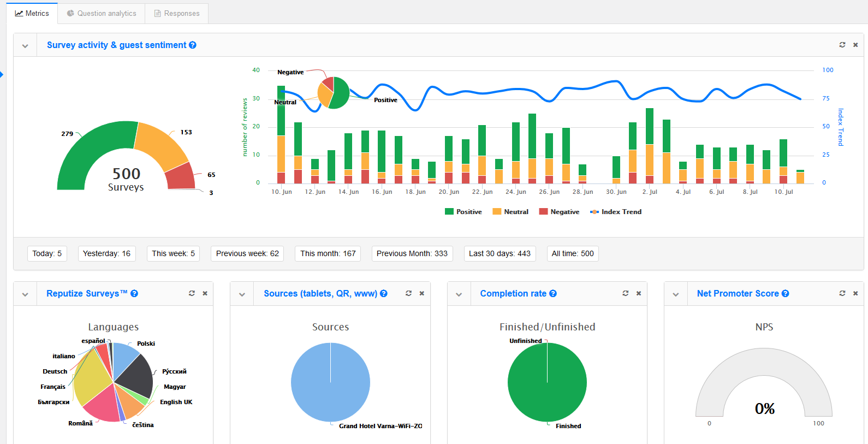The width and height of the screenshot is (868, 444).
Task: Open help for Net Promoter Score
Action: click(x=786, y=294)
